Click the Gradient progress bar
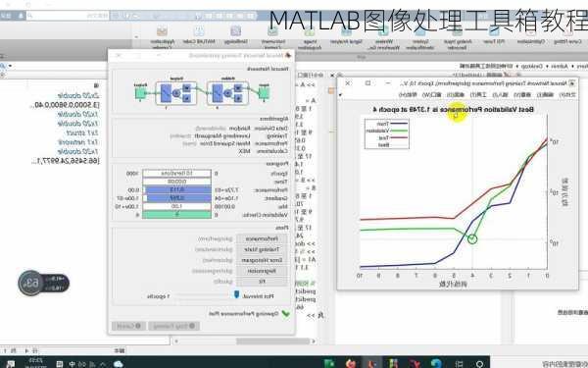Screen dimensions: 588x368 177,198
